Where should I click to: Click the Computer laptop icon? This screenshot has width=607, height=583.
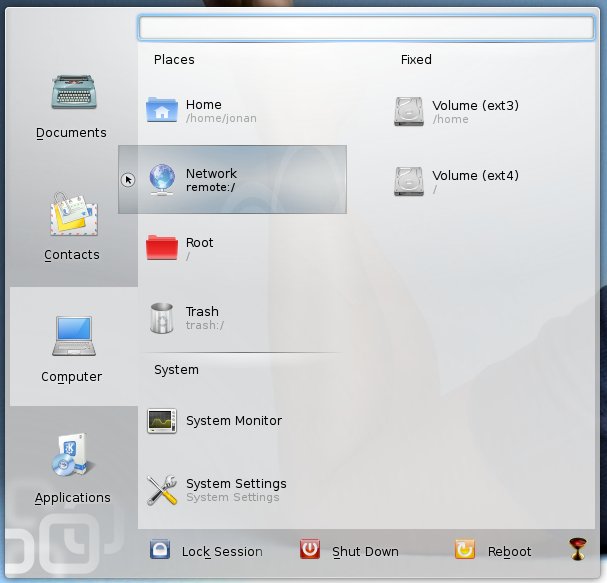[x=74, y=336]
